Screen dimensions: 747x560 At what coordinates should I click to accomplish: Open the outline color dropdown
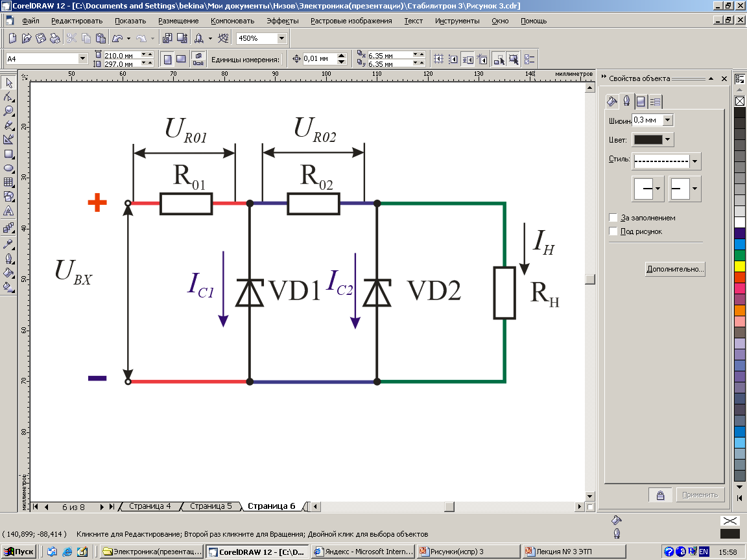pos(668,139)
